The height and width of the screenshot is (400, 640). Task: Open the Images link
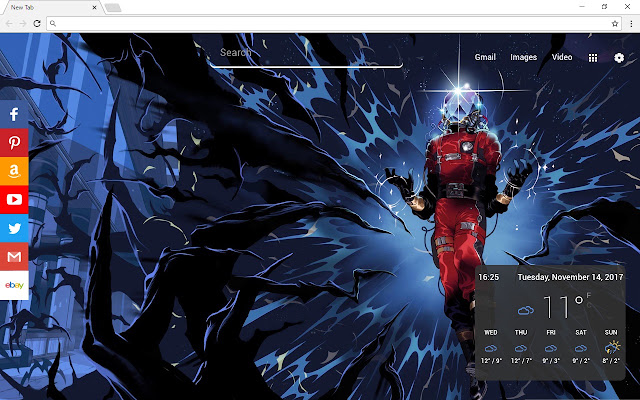523,58
